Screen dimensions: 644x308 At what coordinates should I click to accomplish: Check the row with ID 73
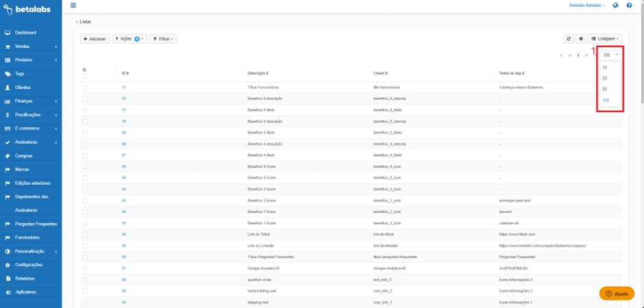coord(85,88)
